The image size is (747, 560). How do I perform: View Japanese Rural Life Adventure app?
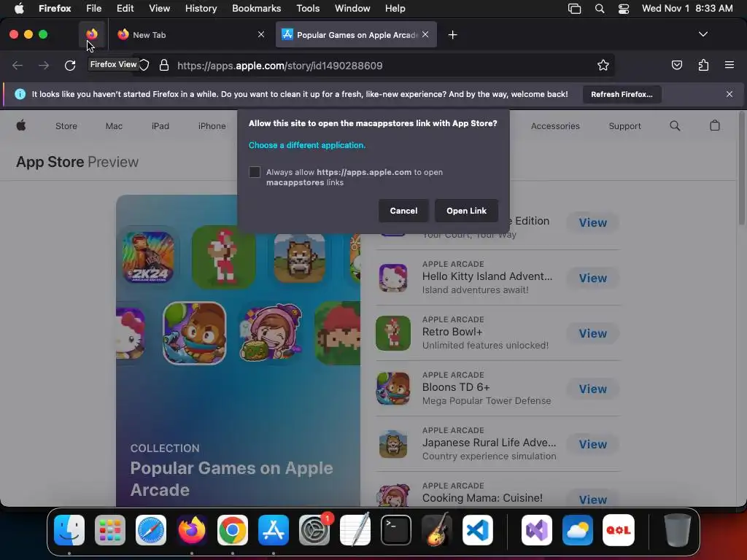592,444
